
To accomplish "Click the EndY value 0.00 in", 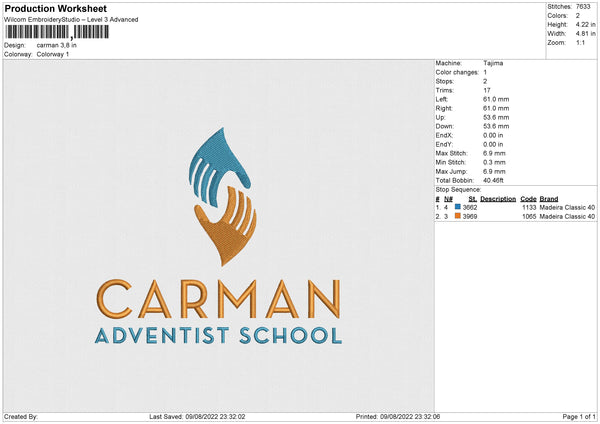I will point(493,144).
